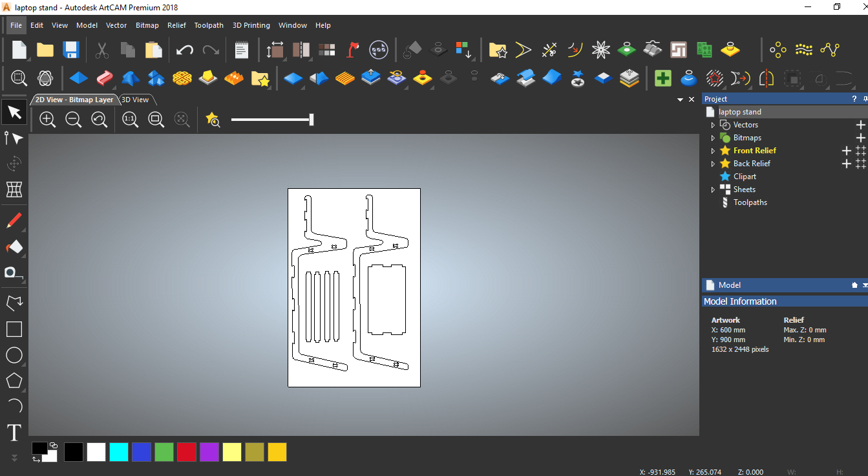Toggle Back Relief layer grid button
868x476 pixels.
click(860, 164)
